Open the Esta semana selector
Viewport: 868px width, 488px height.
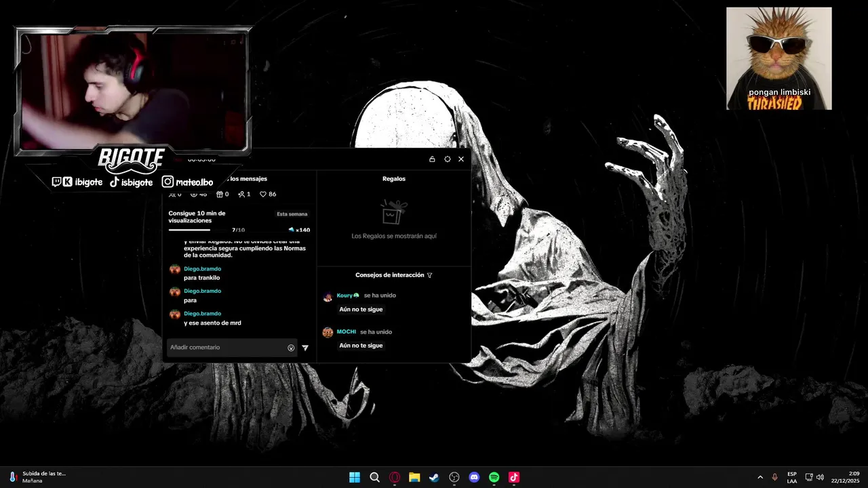point(292,214)
